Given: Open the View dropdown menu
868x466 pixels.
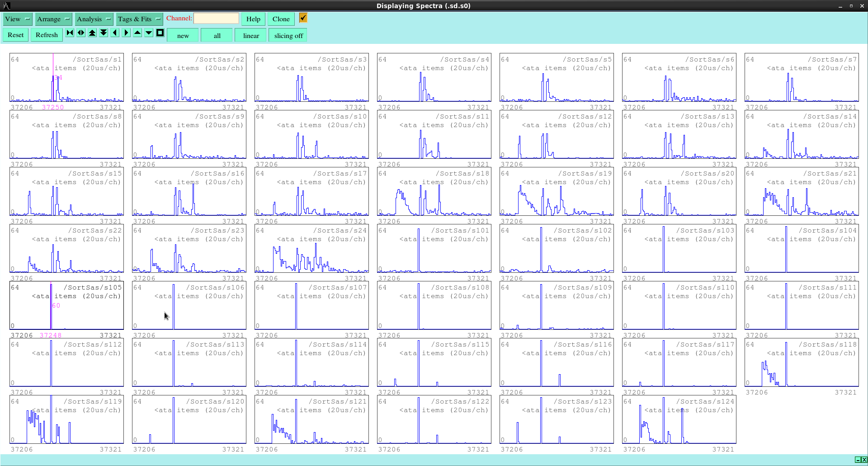Looking at the screenshot, I should (x=18, y=19).
